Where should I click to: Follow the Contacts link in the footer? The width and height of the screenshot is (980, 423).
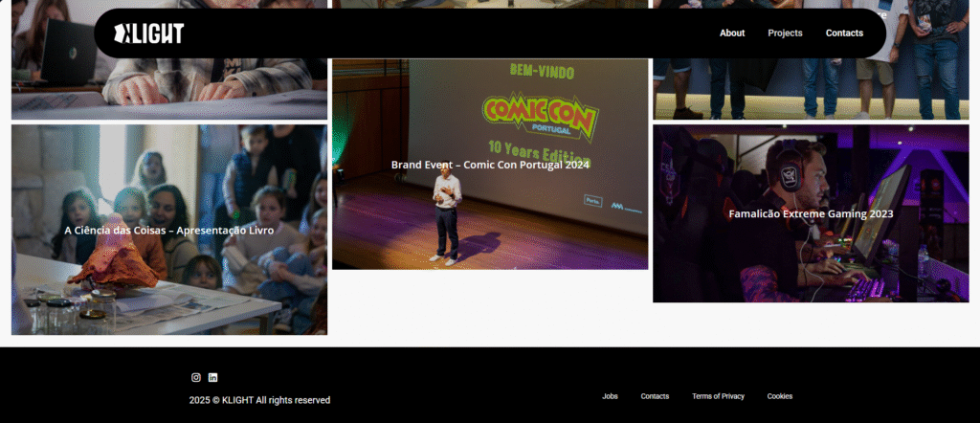coord(655,396)
